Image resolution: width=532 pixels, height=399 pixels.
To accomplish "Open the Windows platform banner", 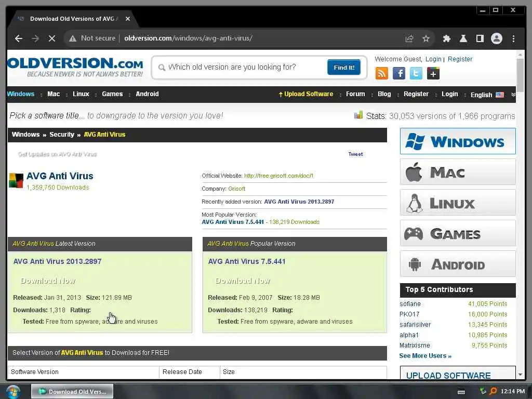I will point(458,141).
